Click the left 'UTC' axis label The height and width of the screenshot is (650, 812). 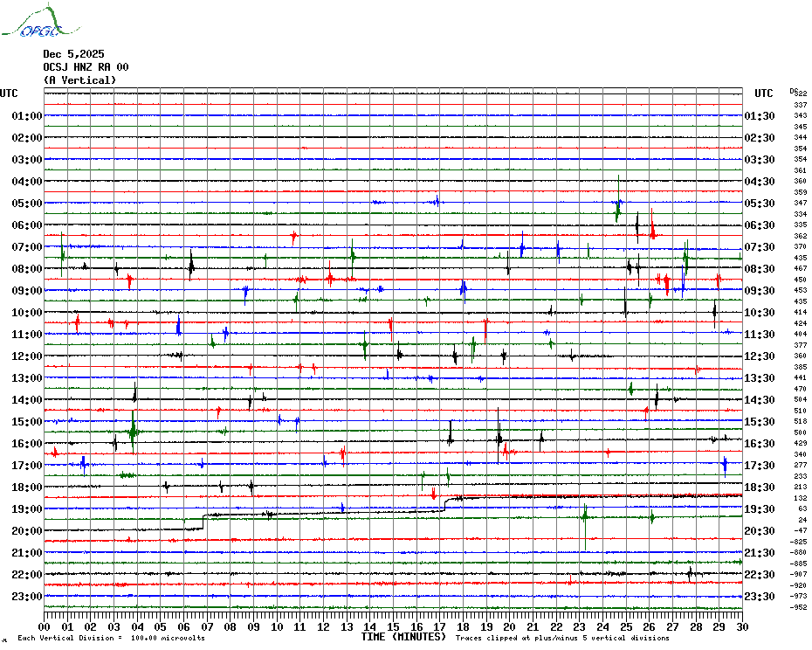[9, 93]
